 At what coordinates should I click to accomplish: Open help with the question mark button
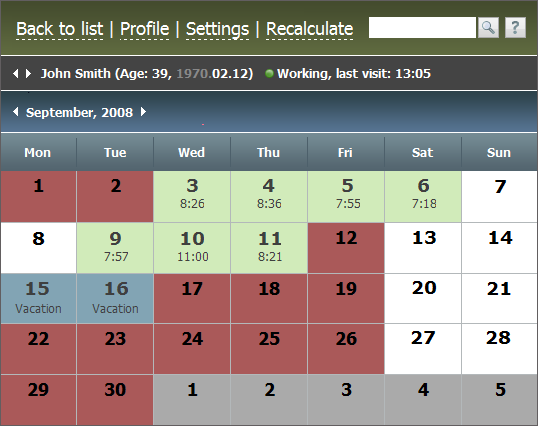[x=515, y=27]
